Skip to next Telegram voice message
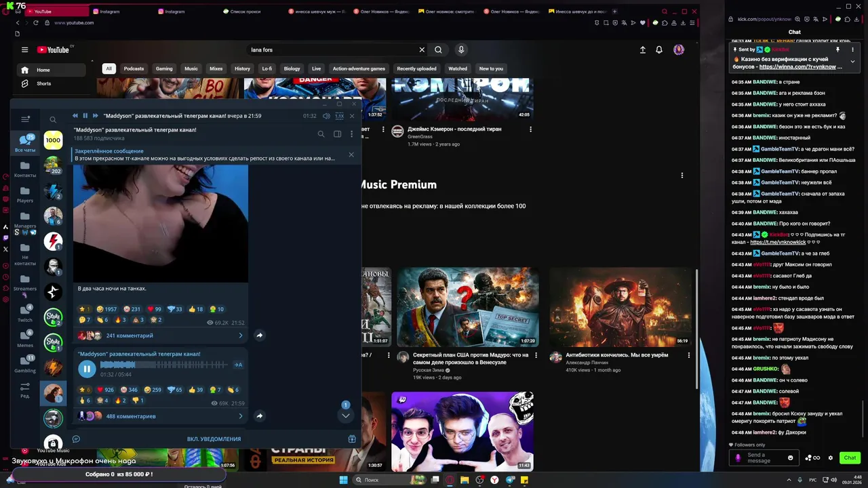The height and width of the screenshot is (488, 868). coord(96,116)
